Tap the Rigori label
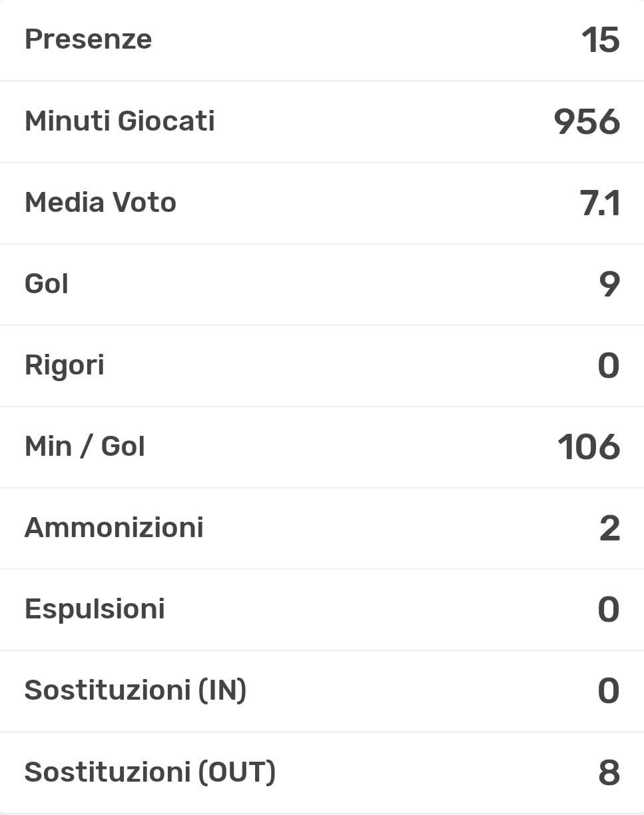The image size is (644, 815). (64, 366)
